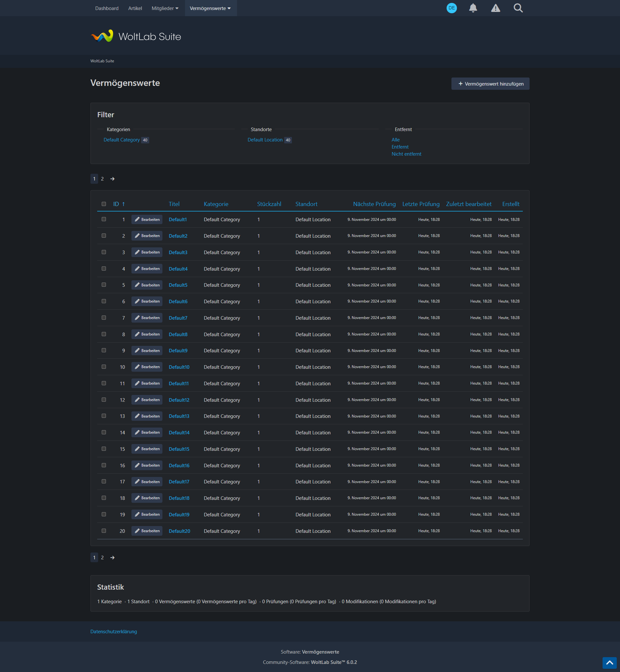Screen dimensions: 620x672
Task: Toggle the select-all checkbox in table header
Action: [104, 204]
